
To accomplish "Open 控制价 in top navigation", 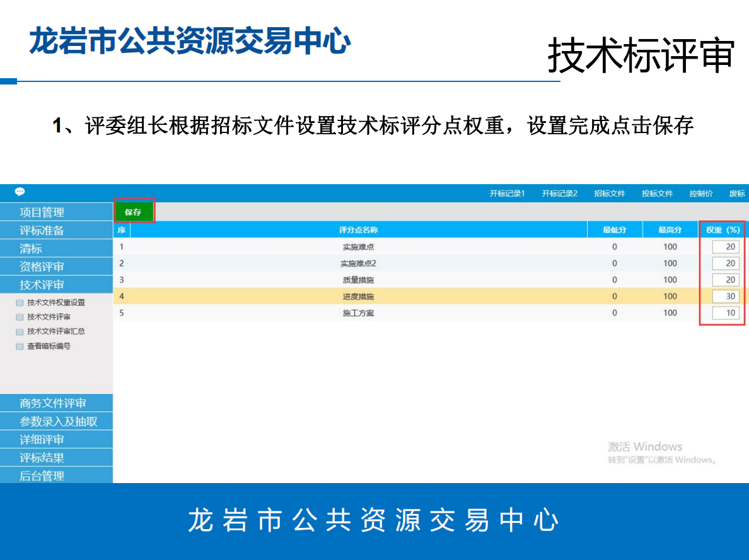I will pyautogui.click(x=700, y=194).
